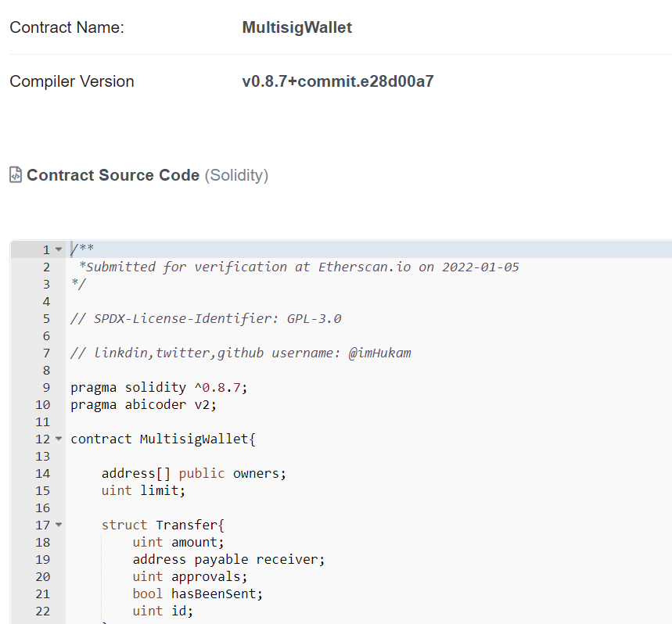The height and width of the screenshot is (624, 672).
Task: Click the MultisigWallet contract name value
Action: pos(297,27)
